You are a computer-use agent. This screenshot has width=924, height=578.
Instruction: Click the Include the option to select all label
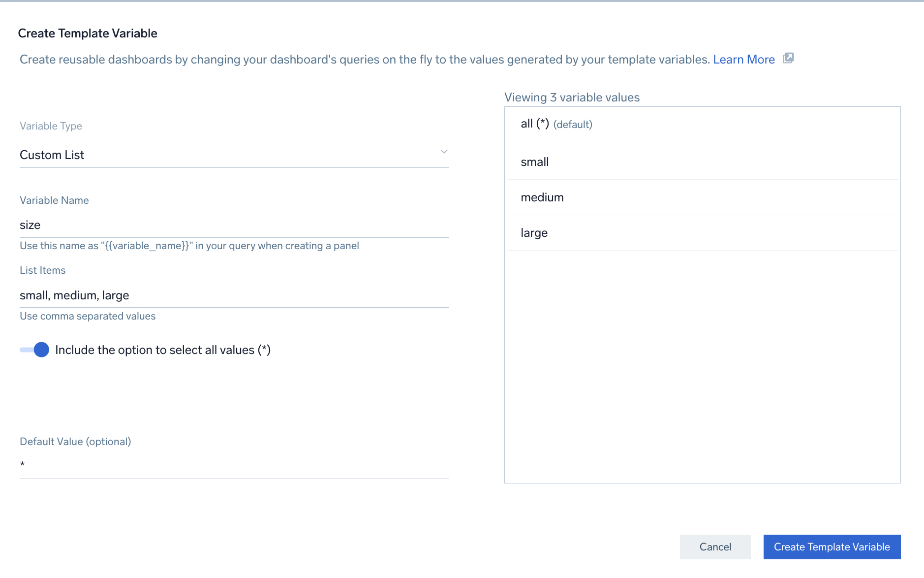pyautogui.click(x=163, y=350)
